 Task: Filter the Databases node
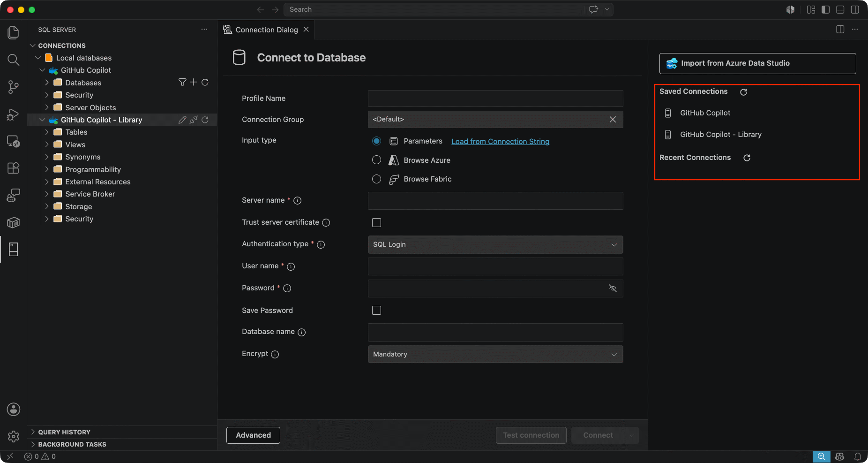pos(182,82)
